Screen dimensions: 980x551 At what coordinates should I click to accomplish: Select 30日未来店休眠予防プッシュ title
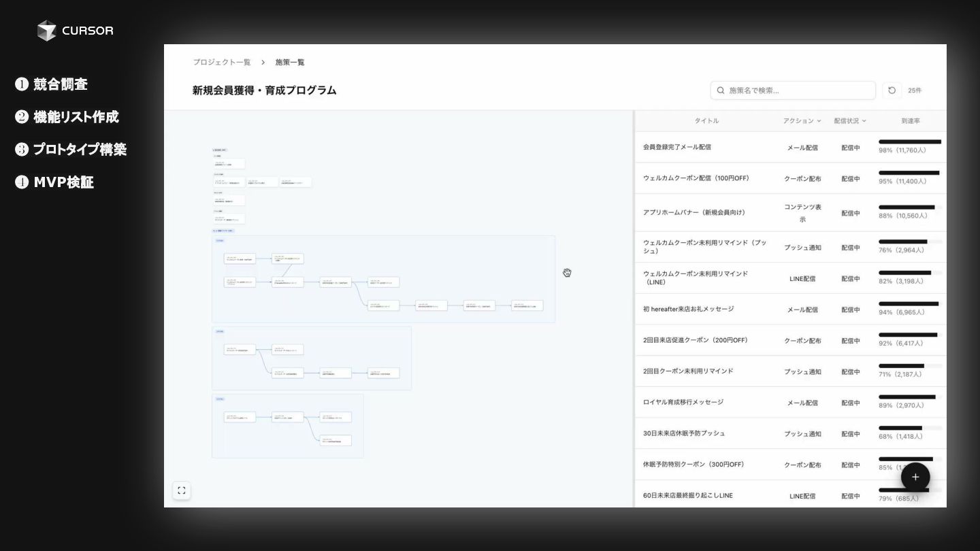pyautogui.click(x=684, y=433)
